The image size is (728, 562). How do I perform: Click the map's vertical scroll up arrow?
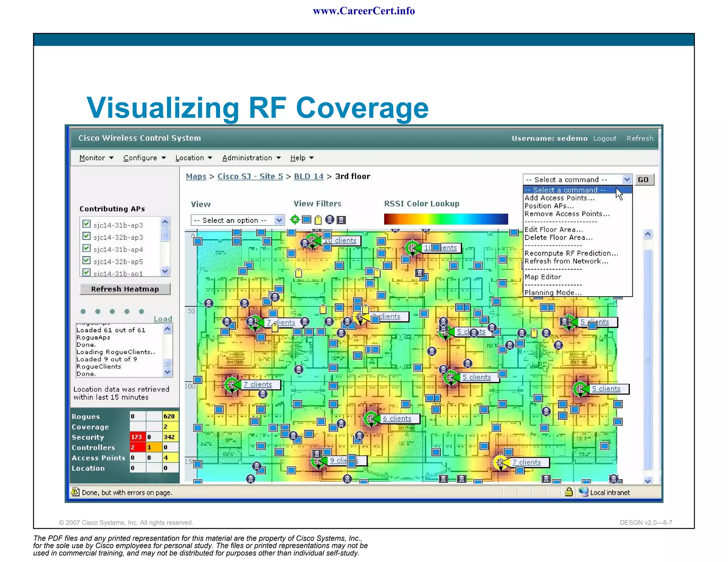pos(648,234)
